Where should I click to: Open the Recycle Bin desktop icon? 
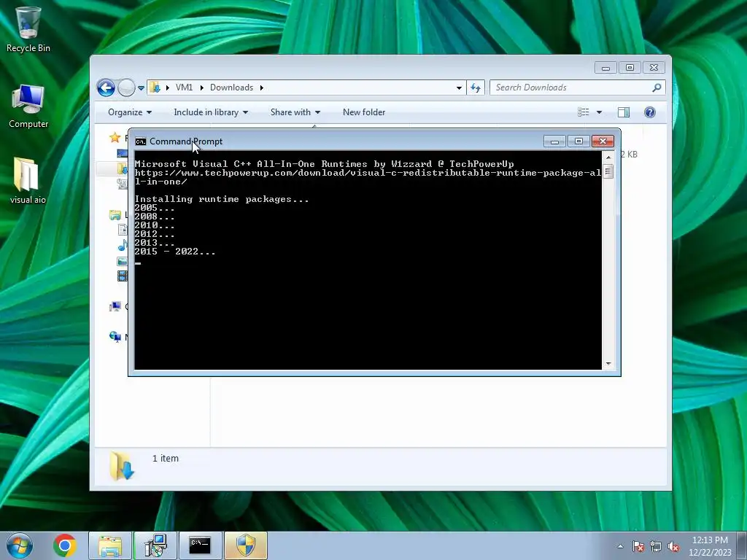click(28, 29)
